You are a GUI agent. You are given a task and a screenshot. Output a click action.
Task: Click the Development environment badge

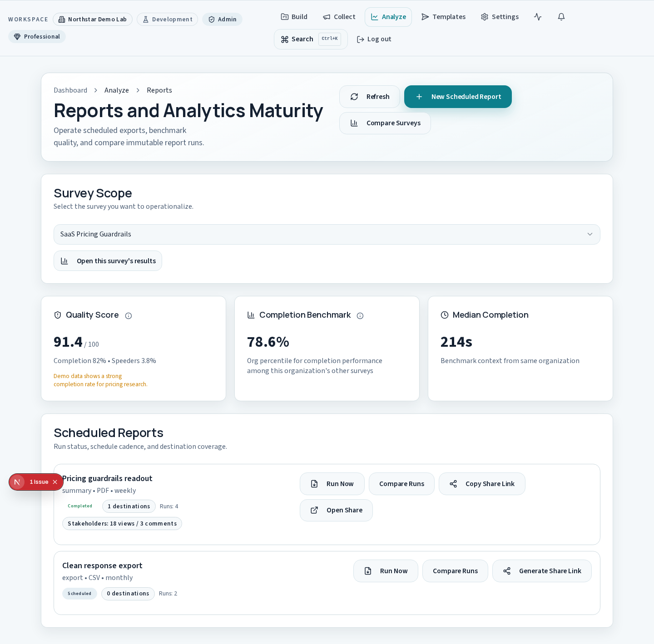click(x=167, y=20)
